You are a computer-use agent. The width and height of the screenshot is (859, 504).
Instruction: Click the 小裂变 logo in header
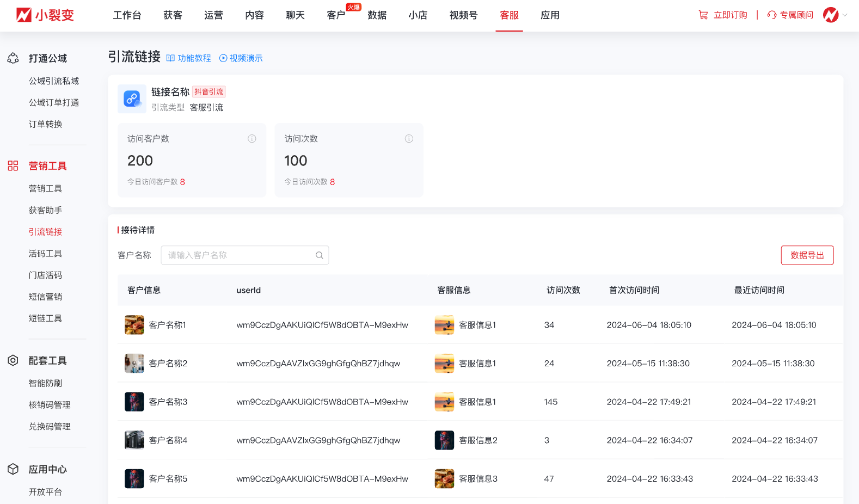45,15
